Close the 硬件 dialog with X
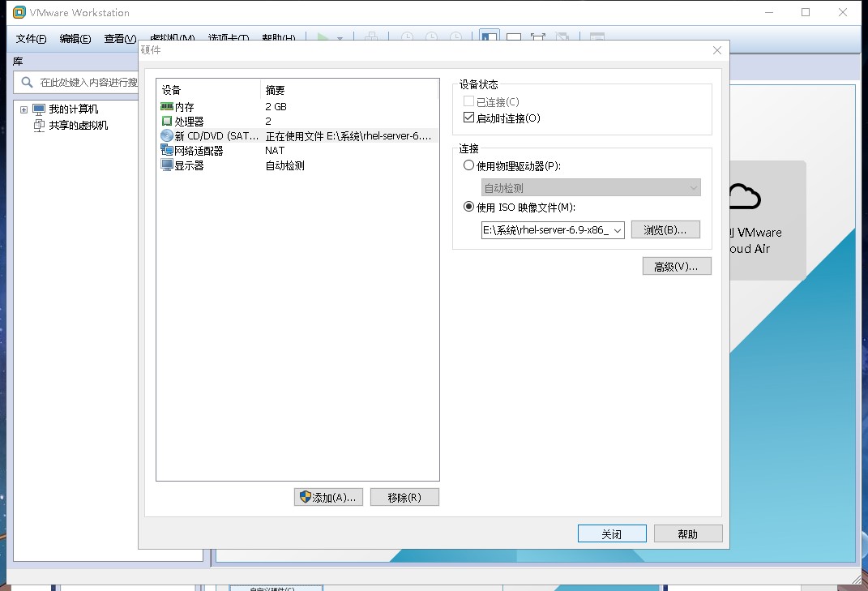868x591 pixels. [717, 50]
